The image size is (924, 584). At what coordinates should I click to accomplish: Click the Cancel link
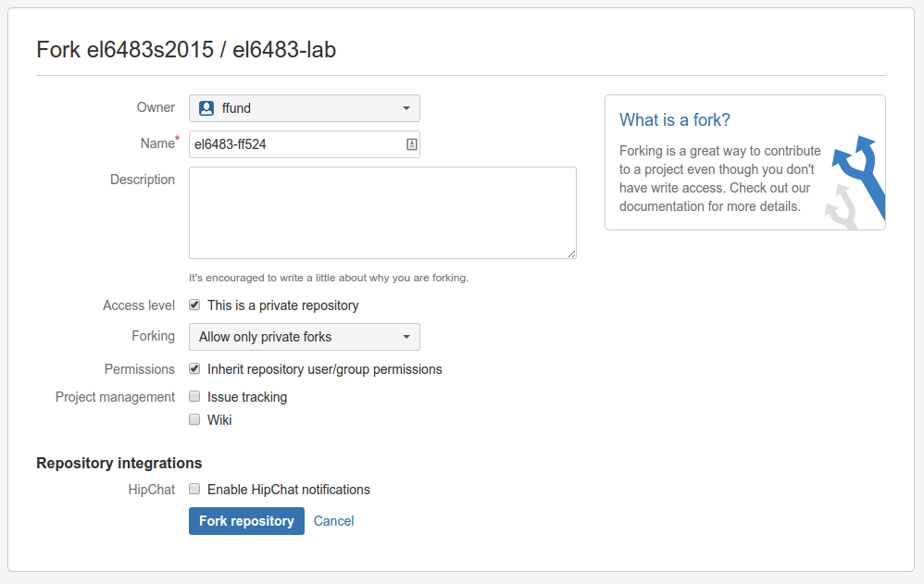(333, 521)
